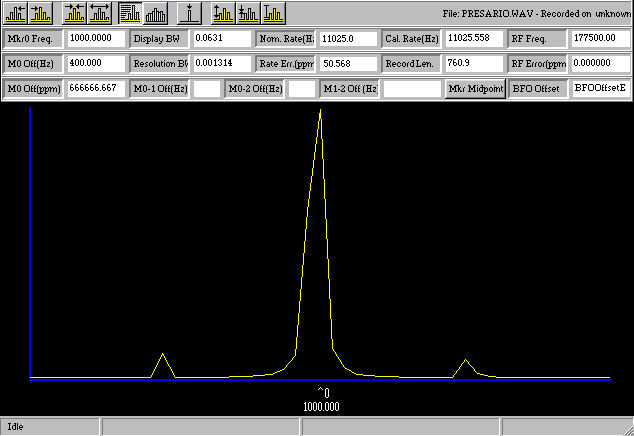
Task: Click the Nom. Rate(Hz) label
Action: [x=285, y=39]
